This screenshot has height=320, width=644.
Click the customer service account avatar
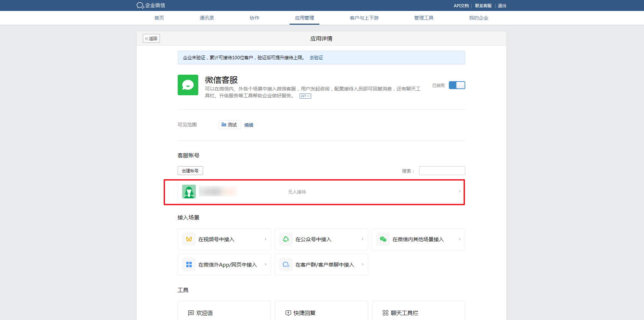(189, 192)
